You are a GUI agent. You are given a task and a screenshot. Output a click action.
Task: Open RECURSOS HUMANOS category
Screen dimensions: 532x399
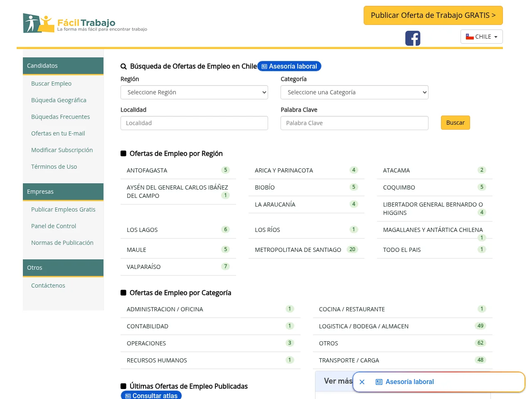210,360
